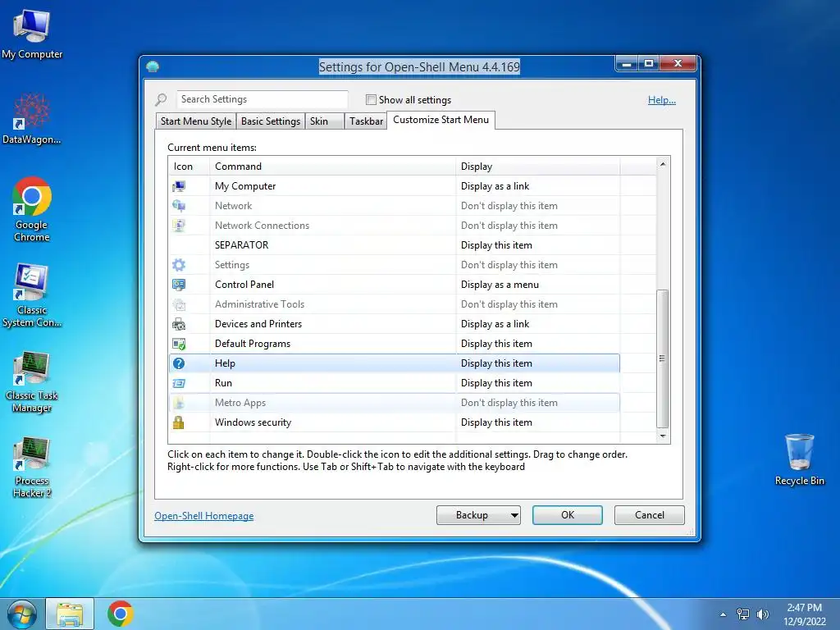Open File Explorer from taskbar
840x630 pixels.
71,614
